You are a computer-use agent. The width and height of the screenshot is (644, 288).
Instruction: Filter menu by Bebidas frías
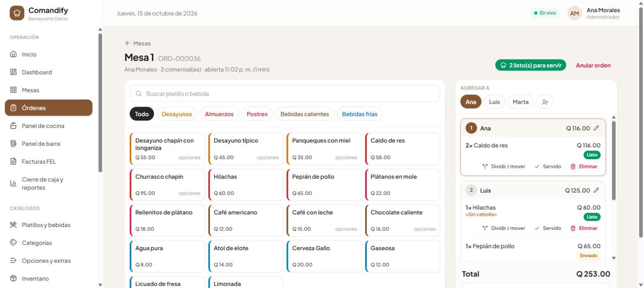(x=360, y=114)
